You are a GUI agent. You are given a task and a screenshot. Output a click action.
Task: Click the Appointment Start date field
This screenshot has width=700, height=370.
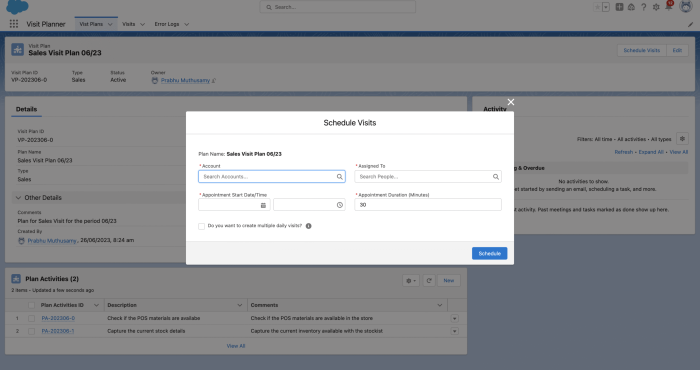point(234,205)
